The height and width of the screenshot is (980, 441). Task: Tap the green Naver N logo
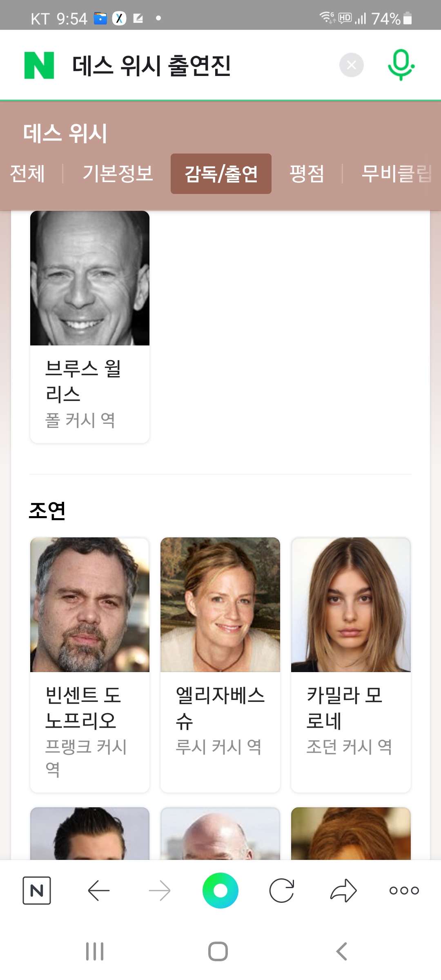click(39, 65)
